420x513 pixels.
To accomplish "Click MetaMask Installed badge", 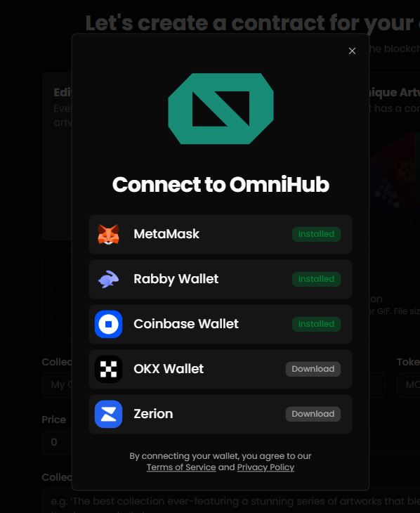I will 316,234.
